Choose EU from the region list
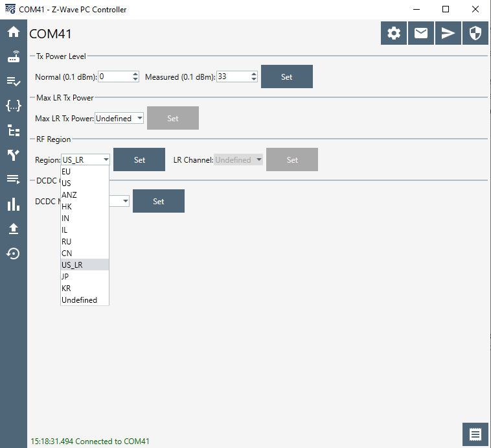Image resolution: width=491 pixels, height=448 pixels. (x=84, y=172)
